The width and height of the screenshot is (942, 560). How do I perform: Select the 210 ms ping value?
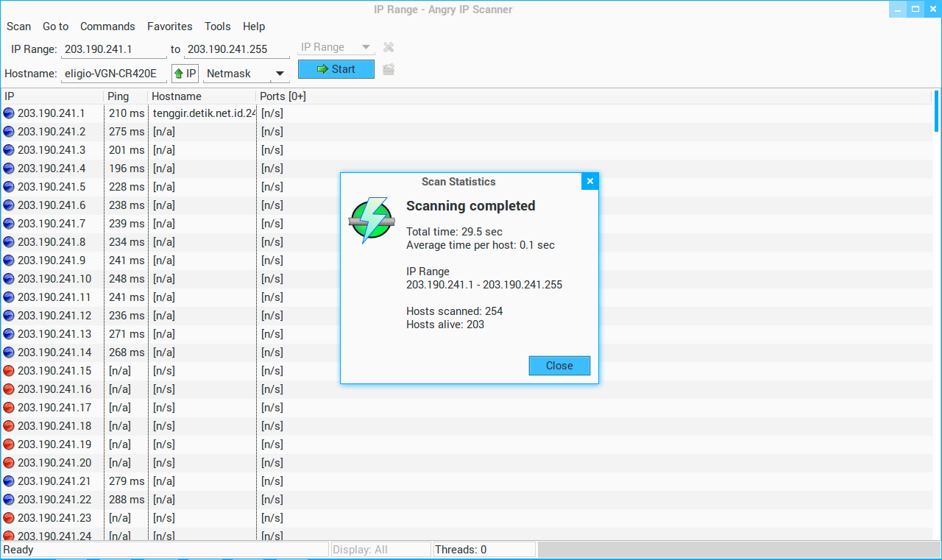click(127, 113)
